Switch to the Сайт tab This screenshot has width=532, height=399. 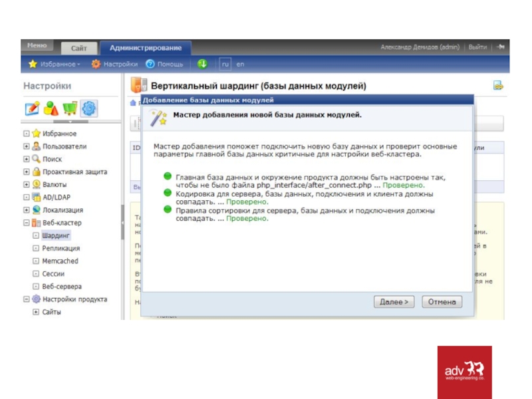tap(79, 48)
